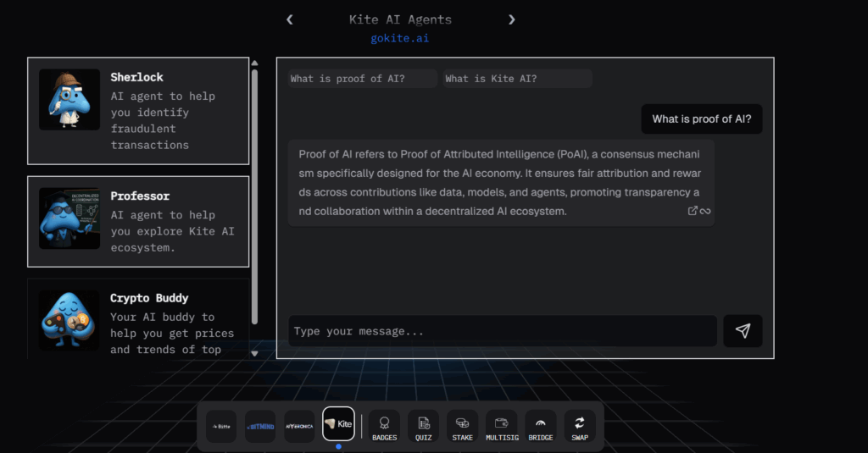Viewport: 868px width, 453px height.
Task: Open the Multisig wallet icon
Action: (501, 425)
